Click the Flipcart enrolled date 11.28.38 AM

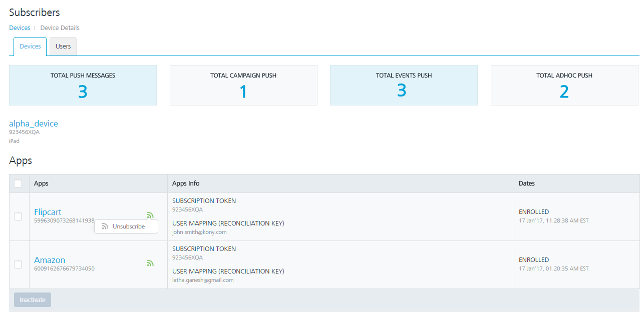pos(554,220)
